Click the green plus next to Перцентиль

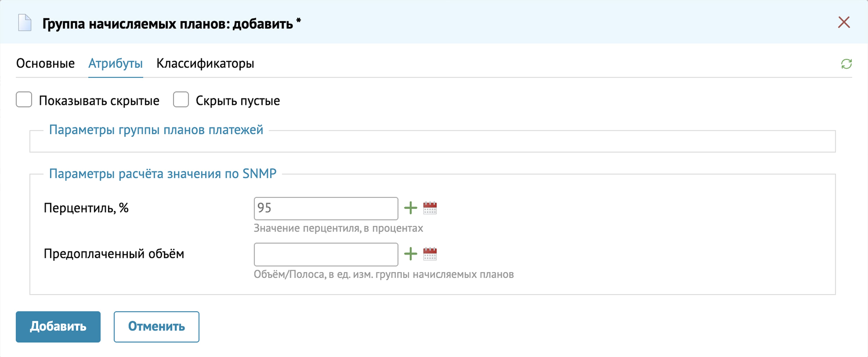point(410,208)
